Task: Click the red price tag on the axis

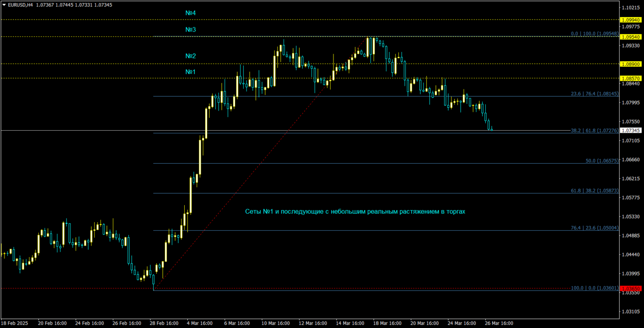Action: pos(630,289)
